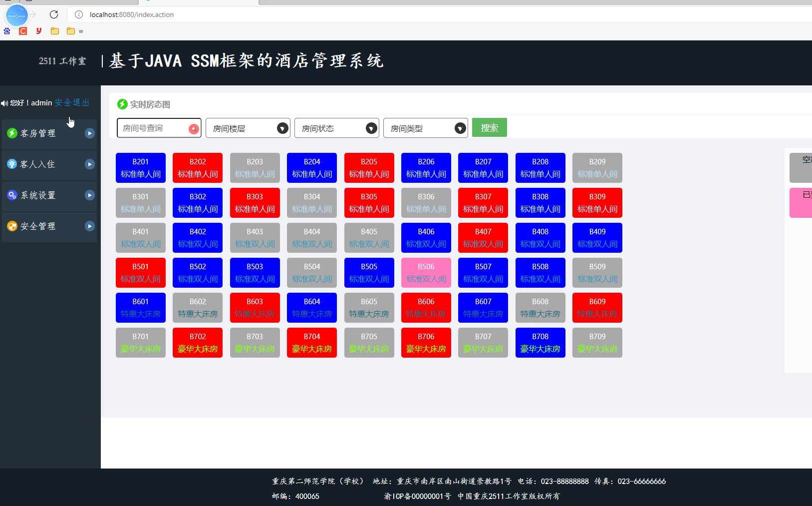Screen dimensions: 812x506
Task: Click the red clear icon in room search field
Action: click(x=194, y=129)
